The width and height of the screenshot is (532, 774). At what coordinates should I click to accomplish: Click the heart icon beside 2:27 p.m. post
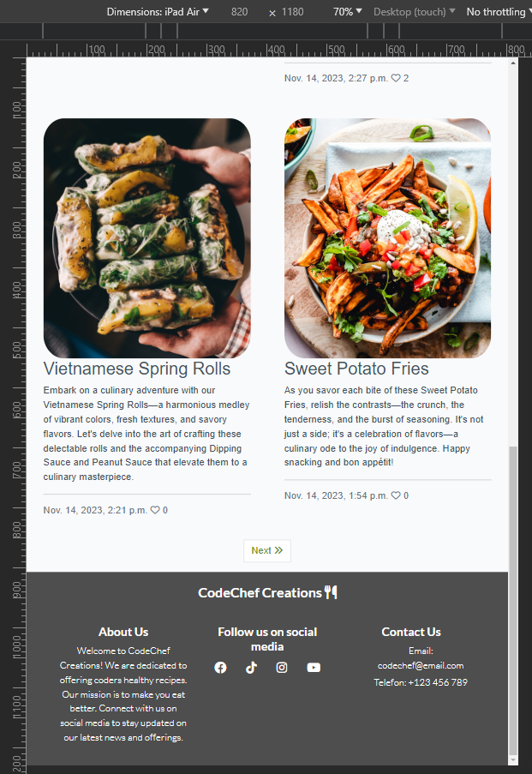point(396,77)
